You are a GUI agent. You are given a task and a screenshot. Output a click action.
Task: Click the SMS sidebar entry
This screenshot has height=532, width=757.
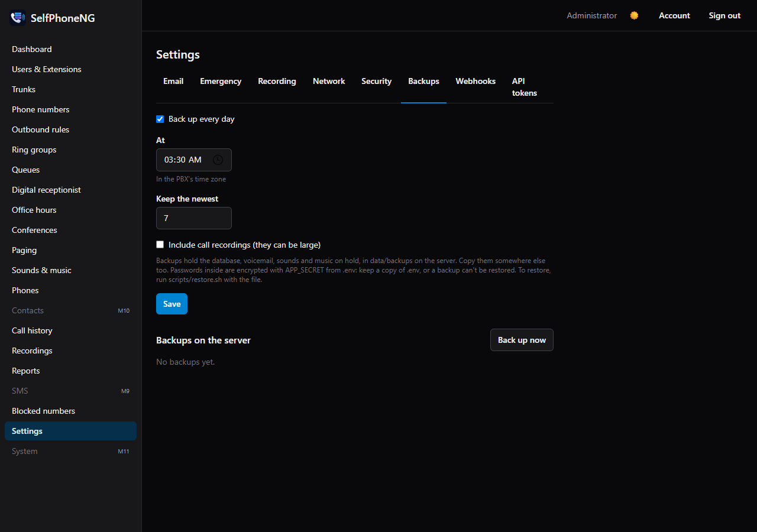click(70, 391)
